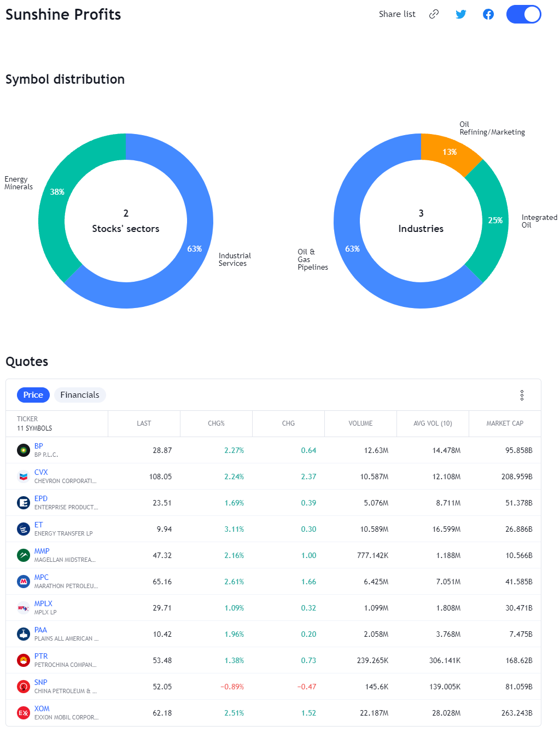
Task: Open the XOM ticker link
Action: tap(42, 708)
